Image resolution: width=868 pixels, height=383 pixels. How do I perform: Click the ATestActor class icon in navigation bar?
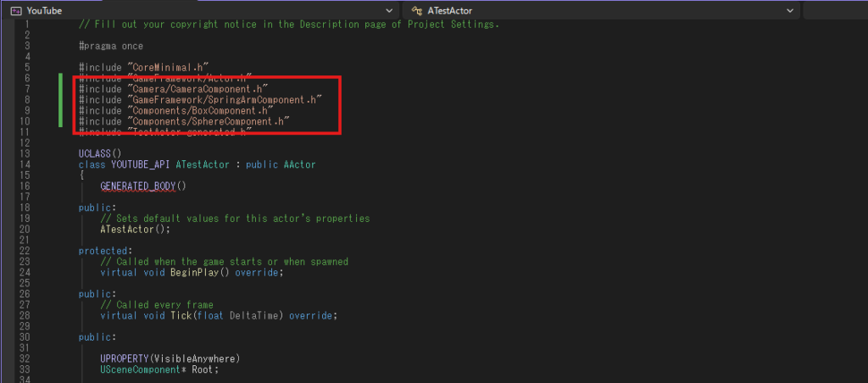[416, 10]
